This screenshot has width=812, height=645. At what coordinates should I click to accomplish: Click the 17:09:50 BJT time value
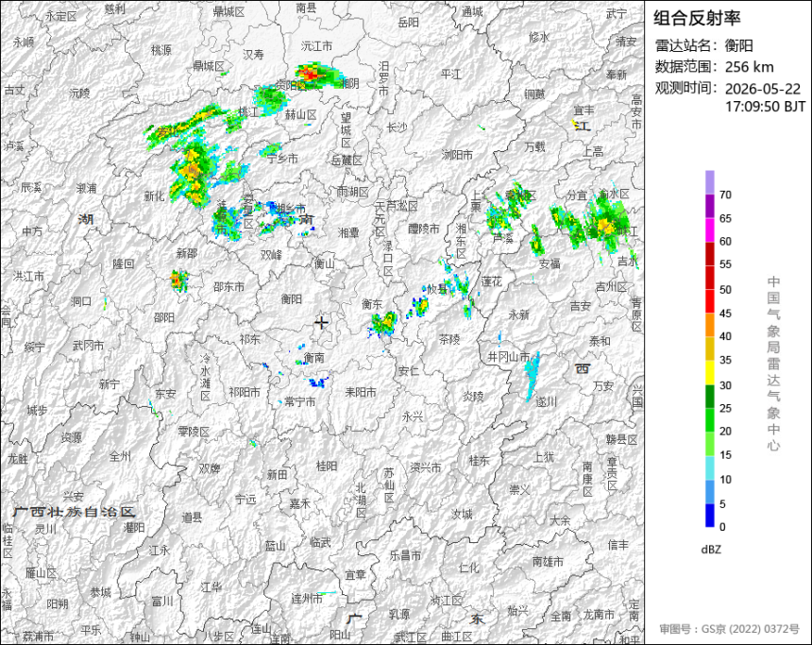click(x=765, y=107)
